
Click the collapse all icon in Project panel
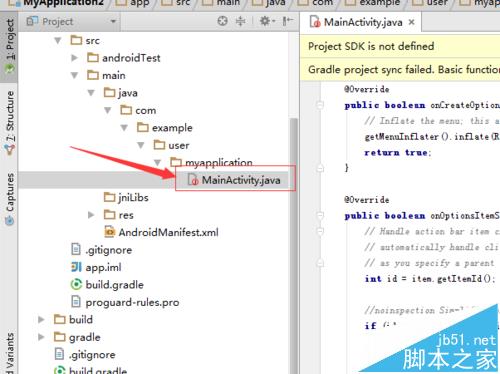pyautogui.click(x=240, y=21)
